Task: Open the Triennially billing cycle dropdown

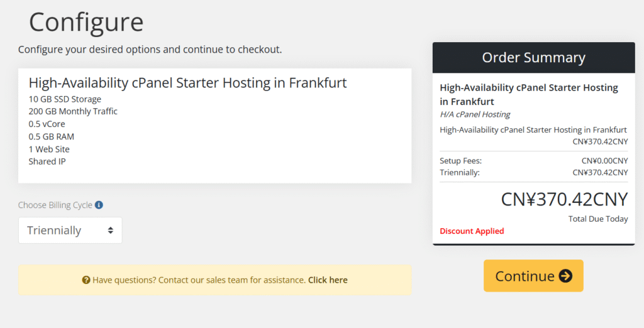Action: [x=69, y=231]
